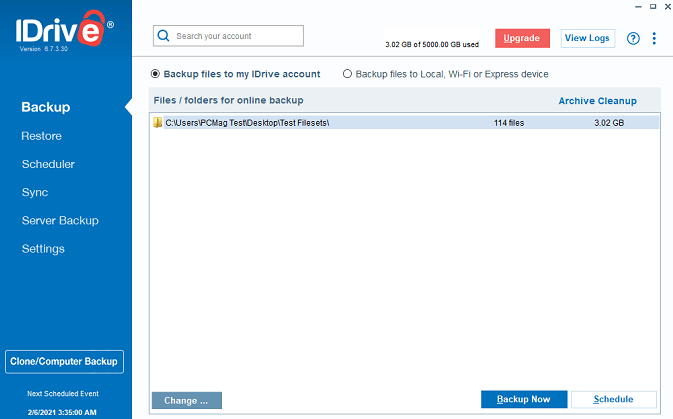Select the C:\Users\PCMag Test\Desktop\Test Filesets\ row

click(x=404, y=123)
